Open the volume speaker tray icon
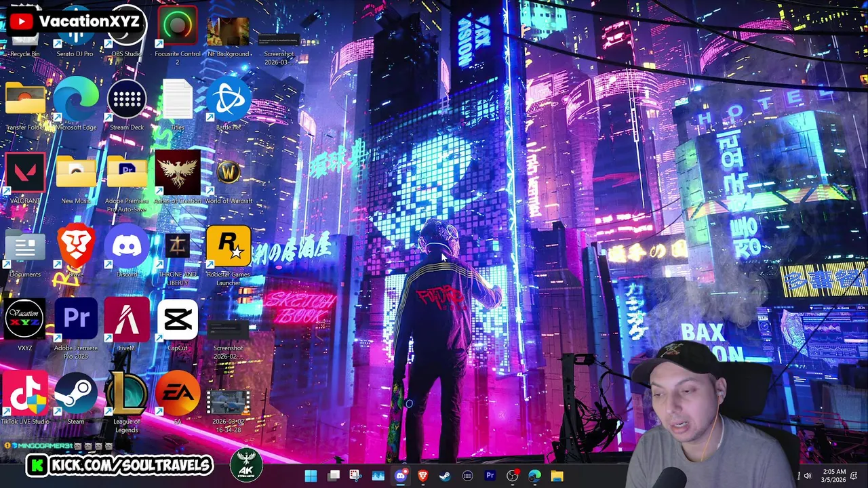This screenshot has width=868, height=488. click(807, 476)
